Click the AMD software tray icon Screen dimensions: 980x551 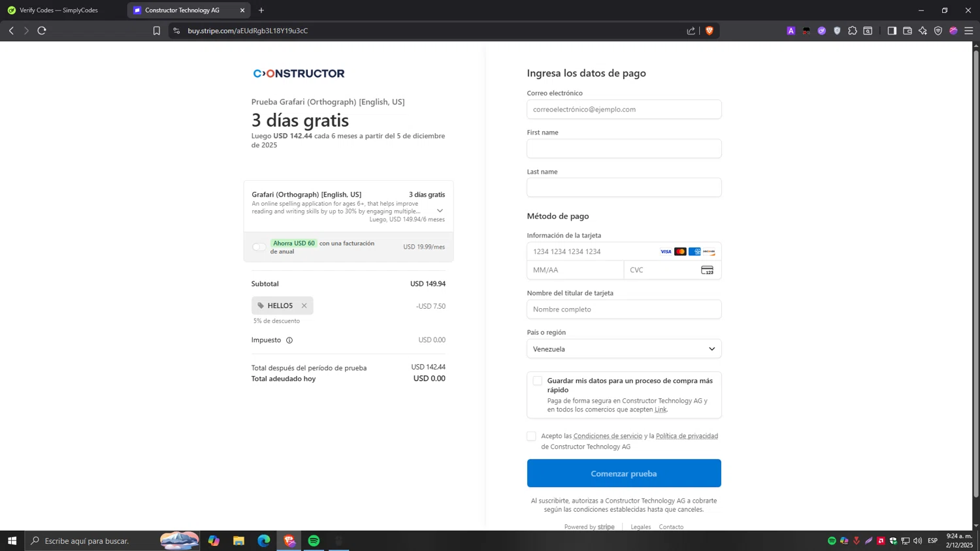coord(881,541)
